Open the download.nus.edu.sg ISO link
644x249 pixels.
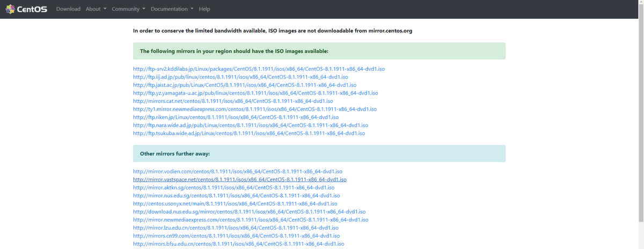(249, 212)
